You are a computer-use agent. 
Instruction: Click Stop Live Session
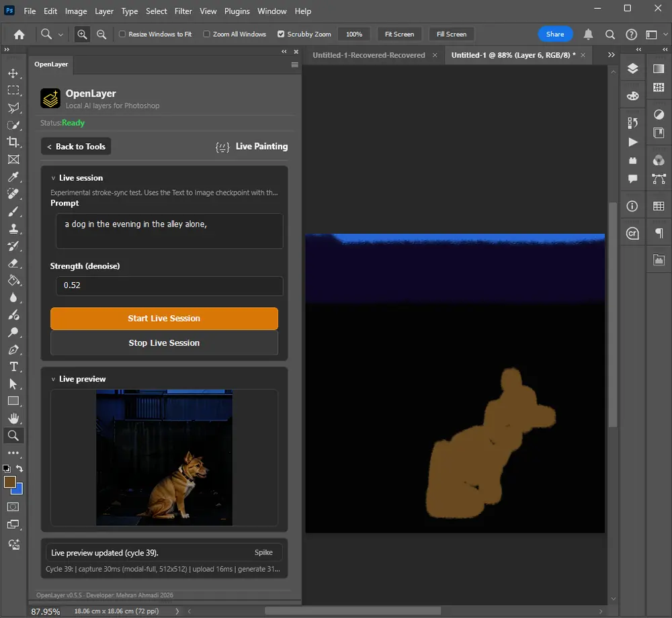164,343
